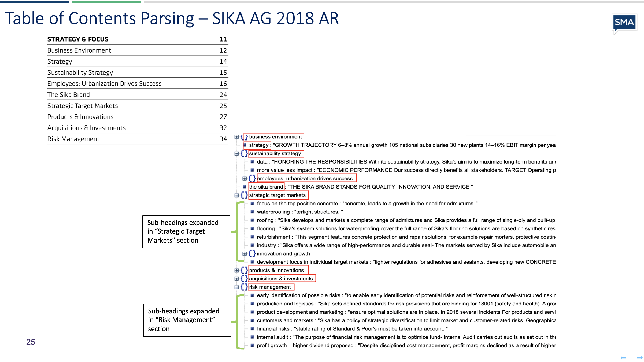The height and width of the screenshot is (362, 644).
Task: Click square bullet beside the data entry
Action: tap(252, 162)
